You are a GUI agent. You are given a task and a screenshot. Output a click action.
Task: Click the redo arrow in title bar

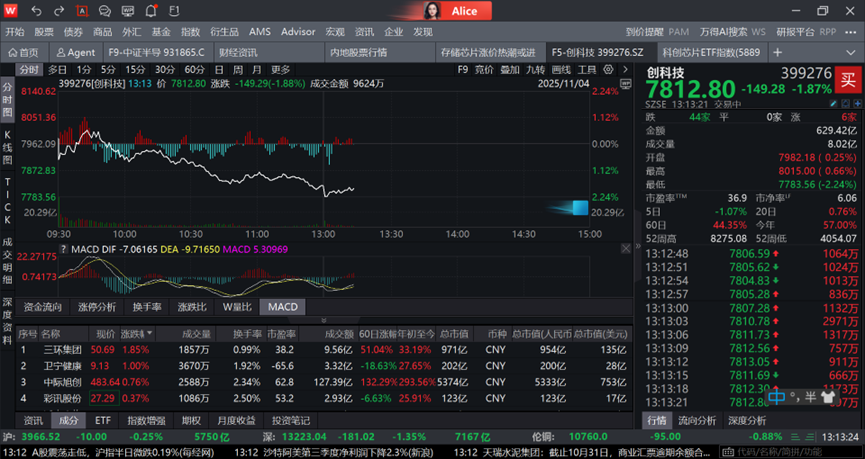(59, 11)
